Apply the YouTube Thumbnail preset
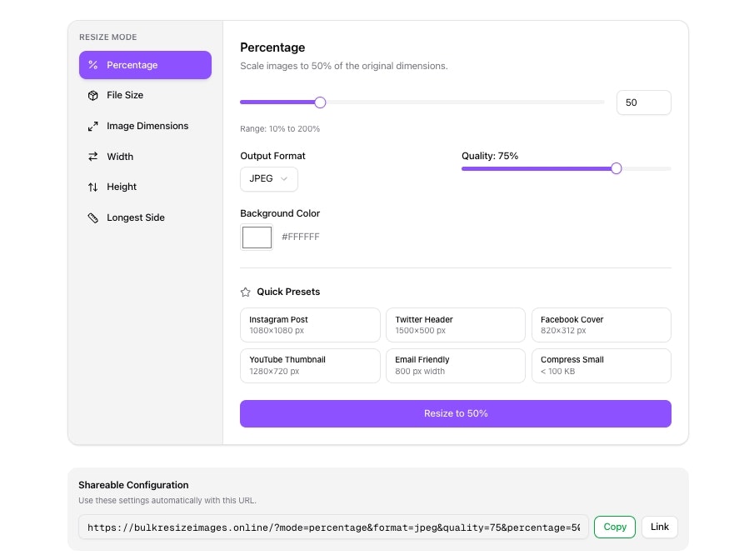The height and width of the screenshot is (560, 739). click(310, 366)
